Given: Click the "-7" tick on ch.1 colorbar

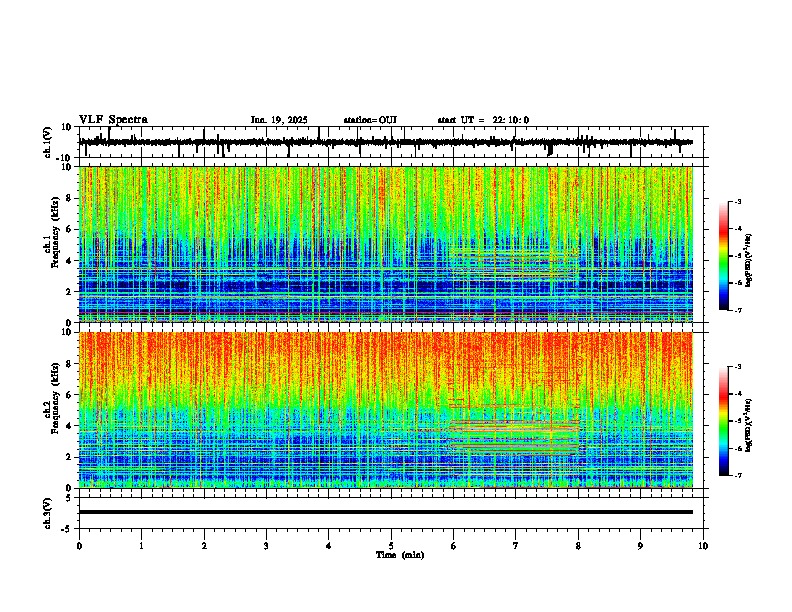Looking at the screenshot, I should [737, 310].
